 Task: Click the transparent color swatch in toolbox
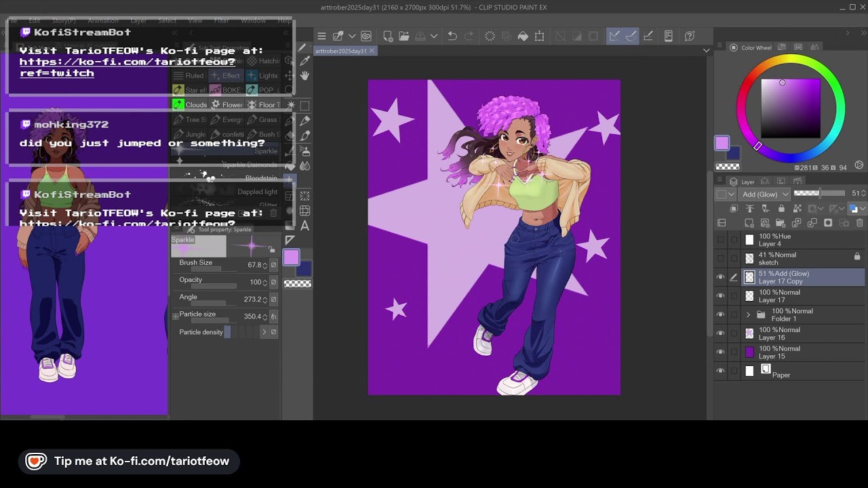(298, 283)
